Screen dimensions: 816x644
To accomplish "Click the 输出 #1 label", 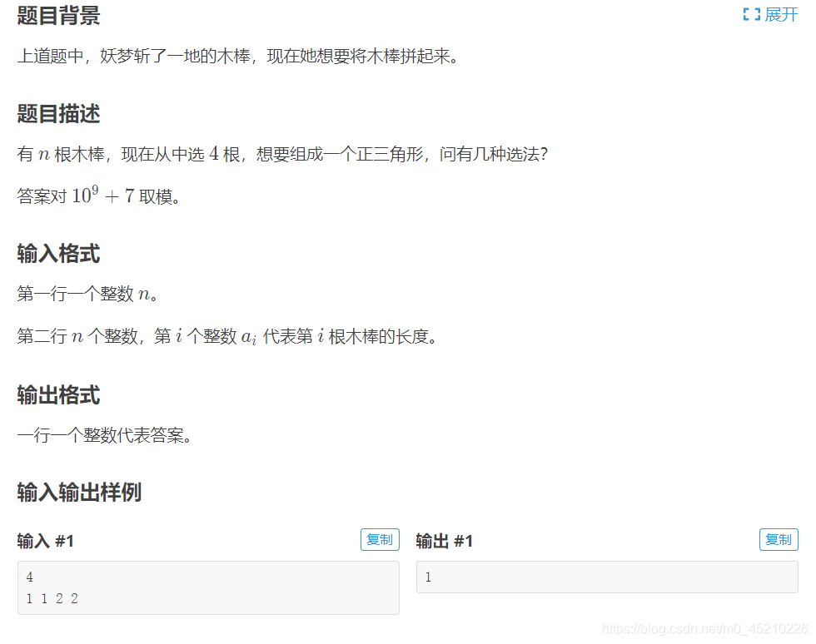I will [445, 541].
